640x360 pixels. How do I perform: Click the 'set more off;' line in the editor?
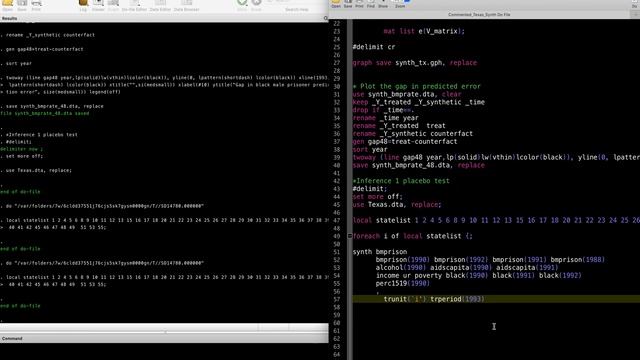[x=378, y=197]
